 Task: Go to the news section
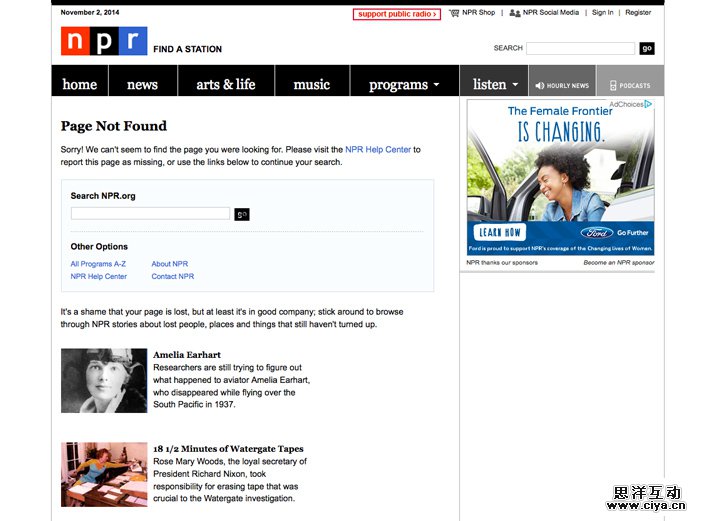[x=142, y=84]
